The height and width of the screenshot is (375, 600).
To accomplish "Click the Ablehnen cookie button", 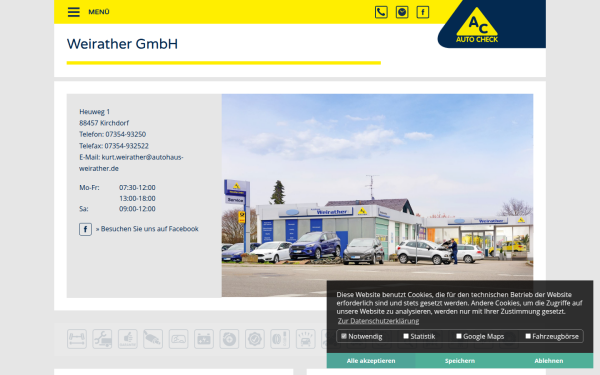I will click(x=549, y=361).
